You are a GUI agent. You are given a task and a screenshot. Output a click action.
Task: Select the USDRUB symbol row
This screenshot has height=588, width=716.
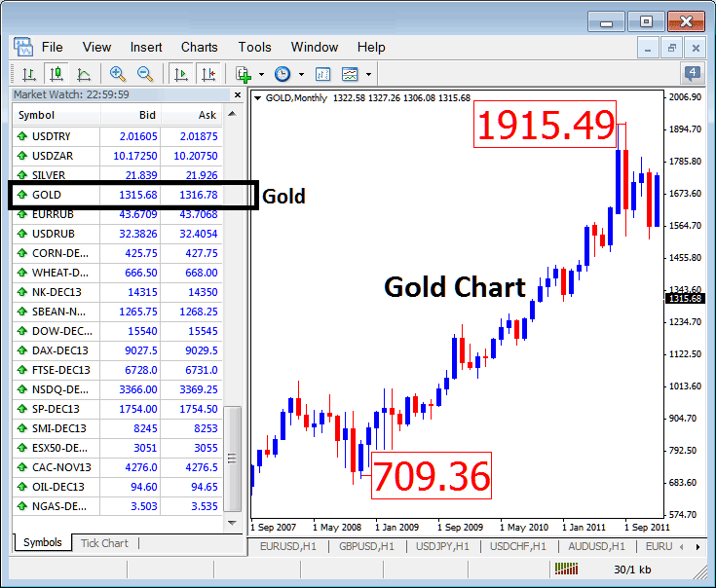(117, 234)
